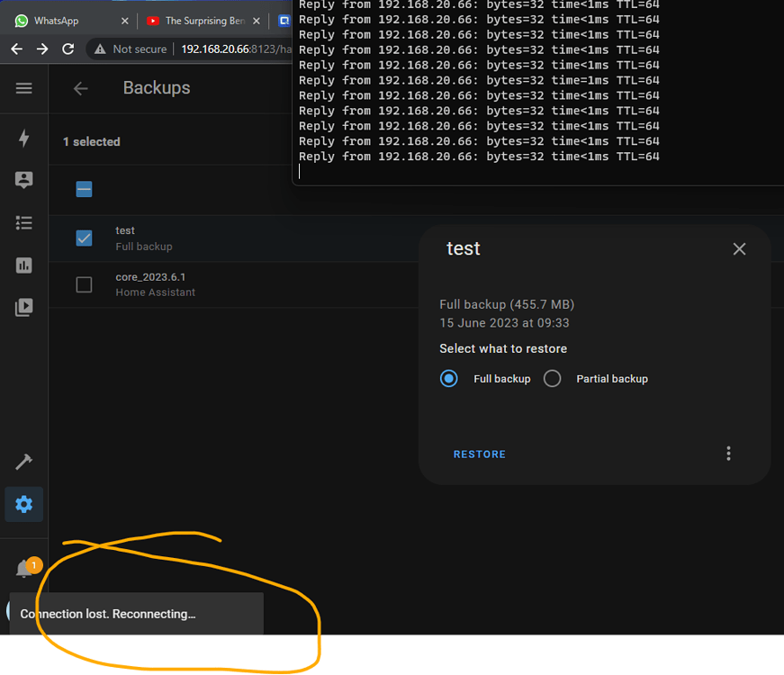Toggle the select-all backups checkbox
This screenshot has height=675, width=784.
click(x=84, y=189)
